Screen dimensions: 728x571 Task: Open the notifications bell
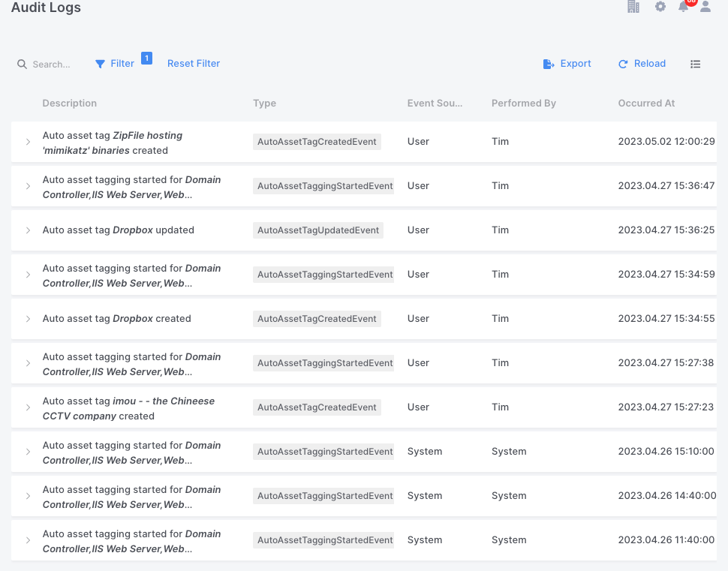(683, 7)
